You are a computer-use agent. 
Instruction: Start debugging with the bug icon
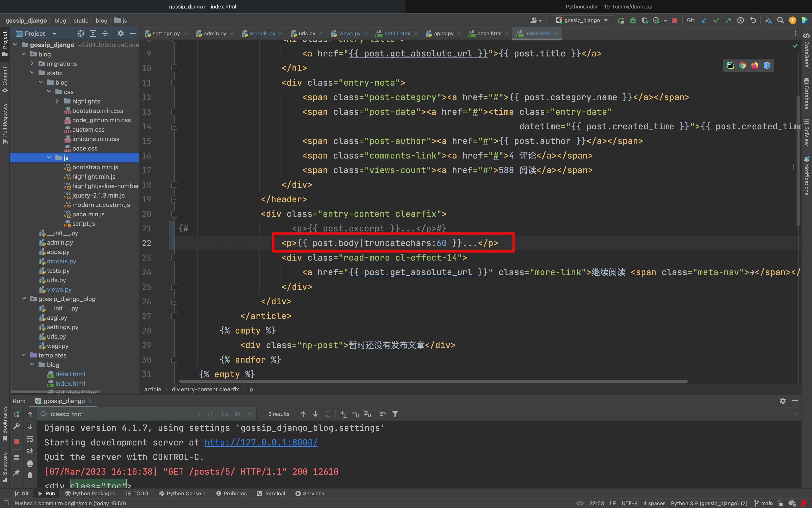point(633,20)
